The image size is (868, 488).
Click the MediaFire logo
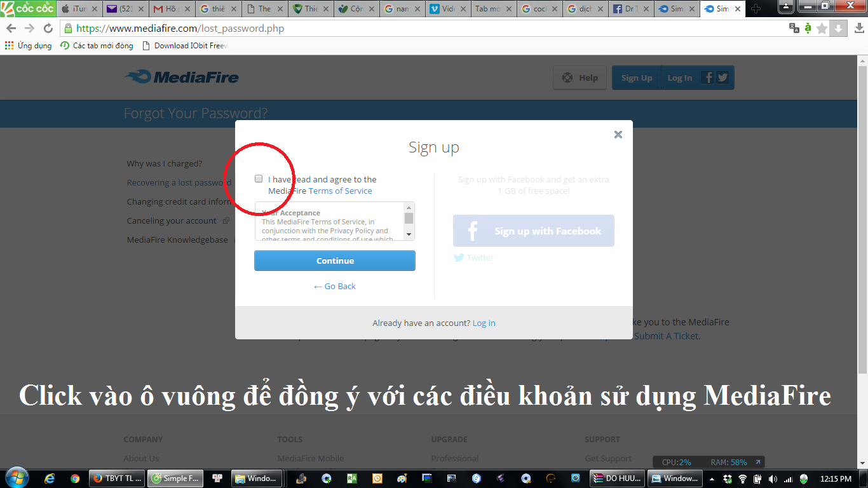point(182,78)
